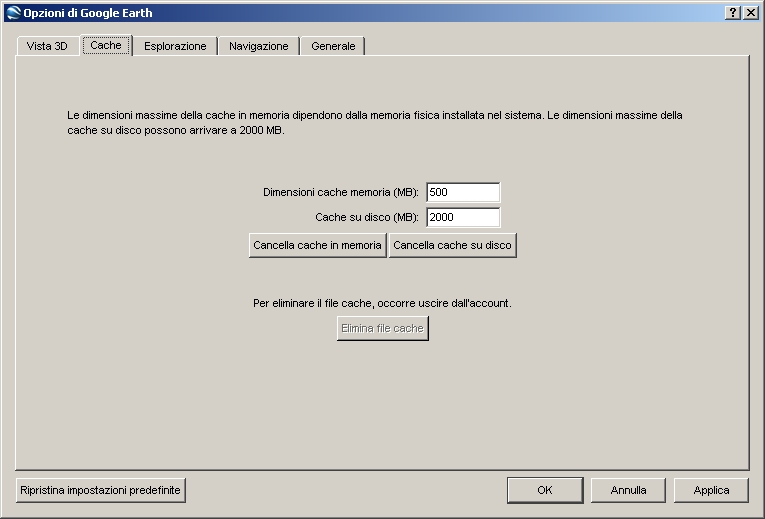The width and height of the screenshot is (765, 519).
Task: Click the 'Le dimensioni massime della cache' description
Action: coord(375,123)
